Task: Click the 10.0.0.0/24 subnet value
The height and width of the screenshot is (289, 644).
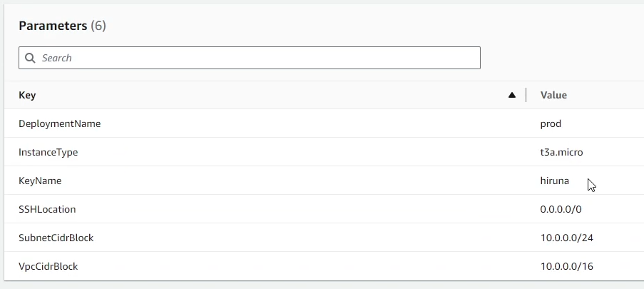Action: click(566, 238)
